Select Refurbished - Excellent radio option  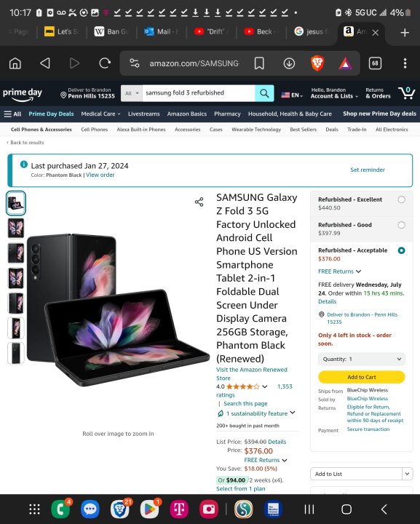[401, 199]
